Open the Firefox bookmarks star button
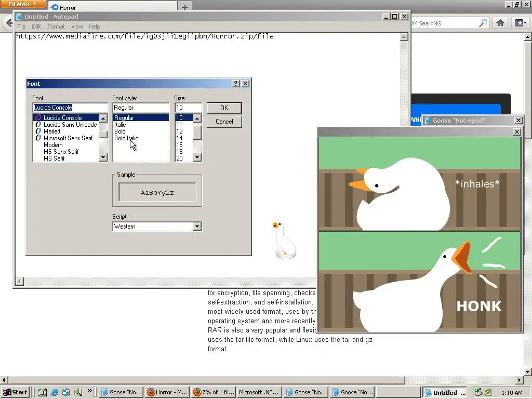Viewport: 532px width, 399px height. [520, 23]
